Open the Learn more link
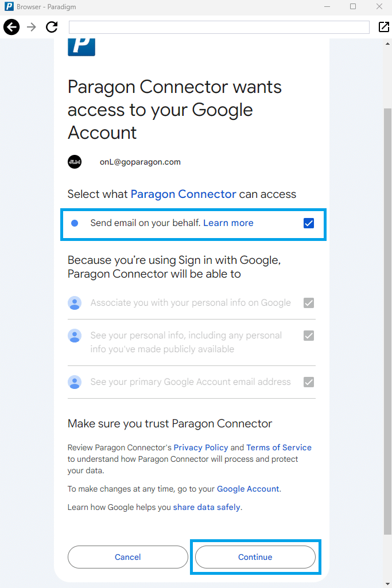 click(228, 223)
